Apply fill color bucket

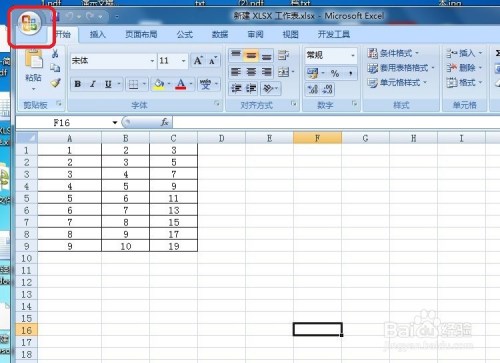pos(159,84)
